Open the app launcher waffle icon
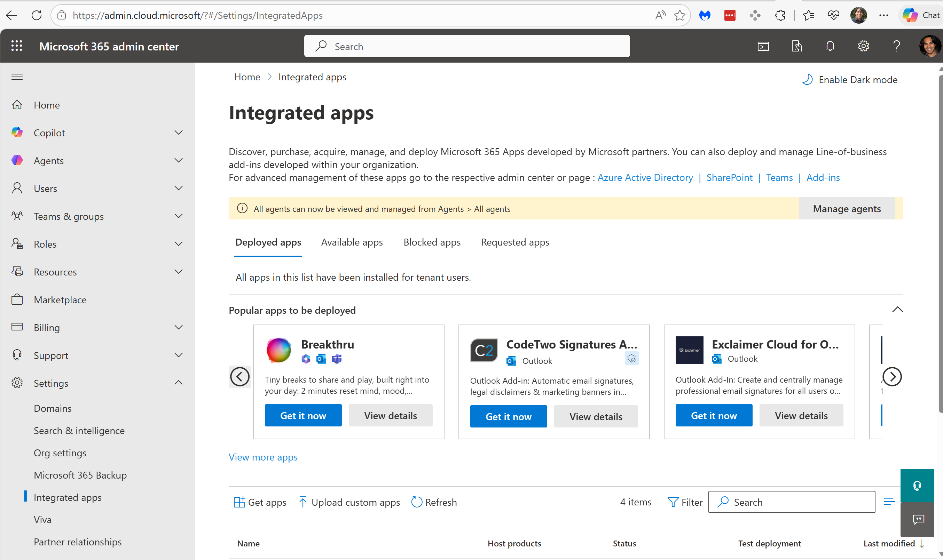Image resolution: width=943 pixels, height=560 pixels. [17, 46]
